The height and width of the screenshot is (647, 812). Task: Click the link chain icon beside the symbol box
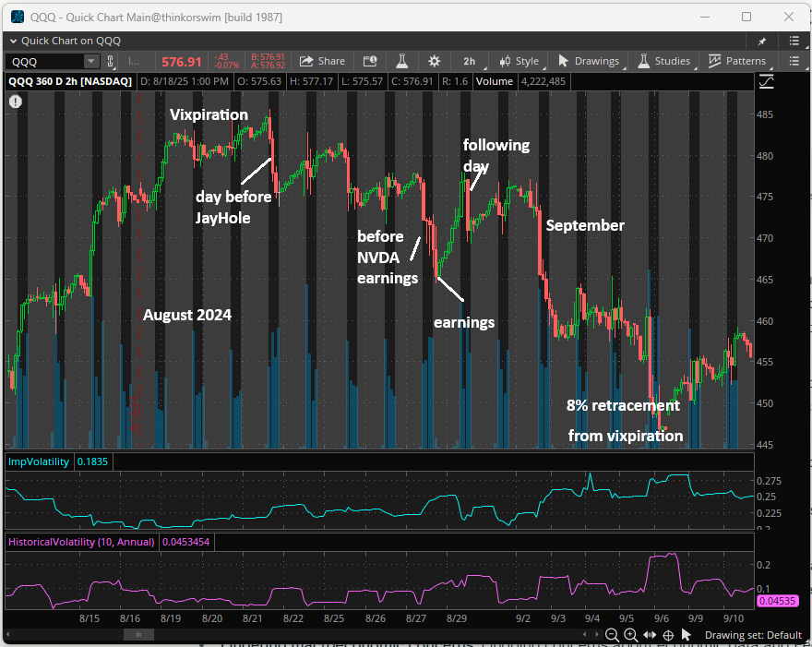(x=111, y=62)
